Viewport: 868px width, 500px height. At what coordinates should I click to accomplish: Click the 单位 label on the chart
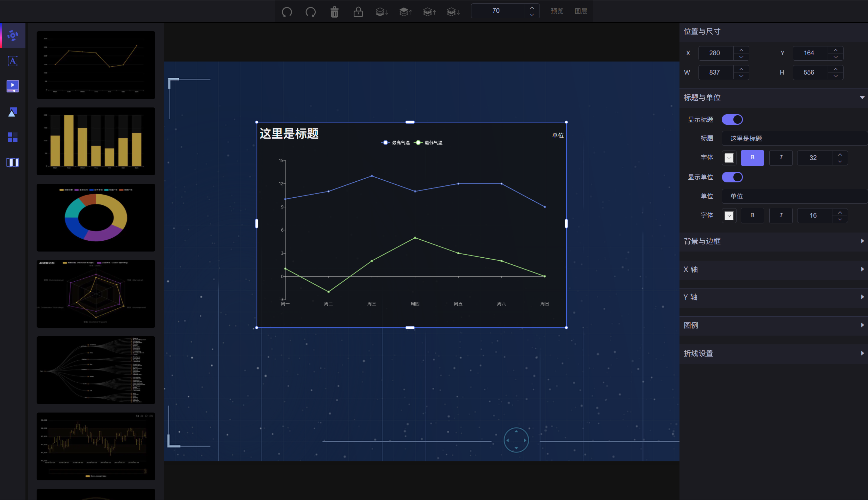[x=557, y=136]
